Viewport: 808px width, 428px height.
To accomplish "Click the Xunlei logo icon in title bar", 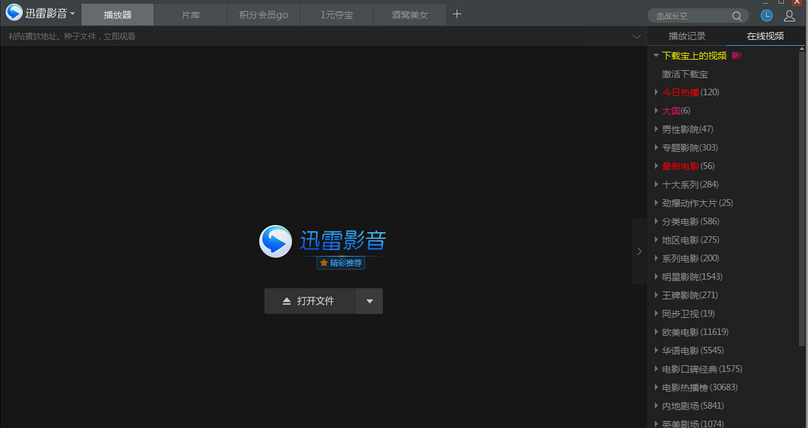I will tap(14, 14).
